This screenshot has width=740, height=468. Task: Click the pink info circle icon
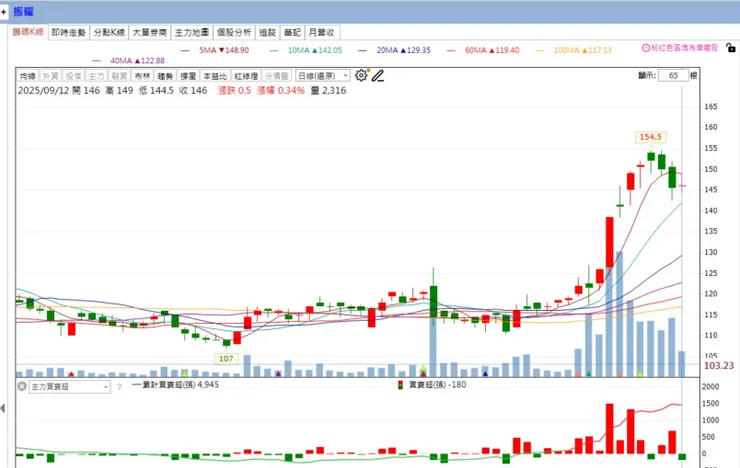[646, 48]
